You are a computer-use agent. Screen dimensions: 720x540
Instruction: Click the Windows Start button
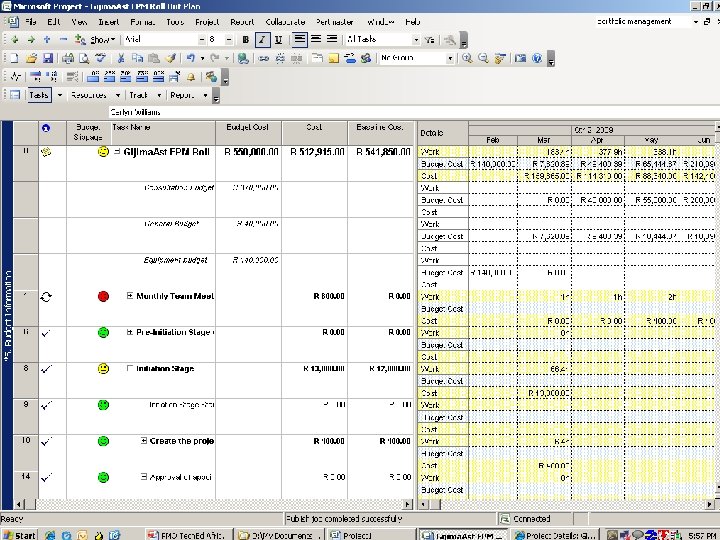[x=20, y=535]
